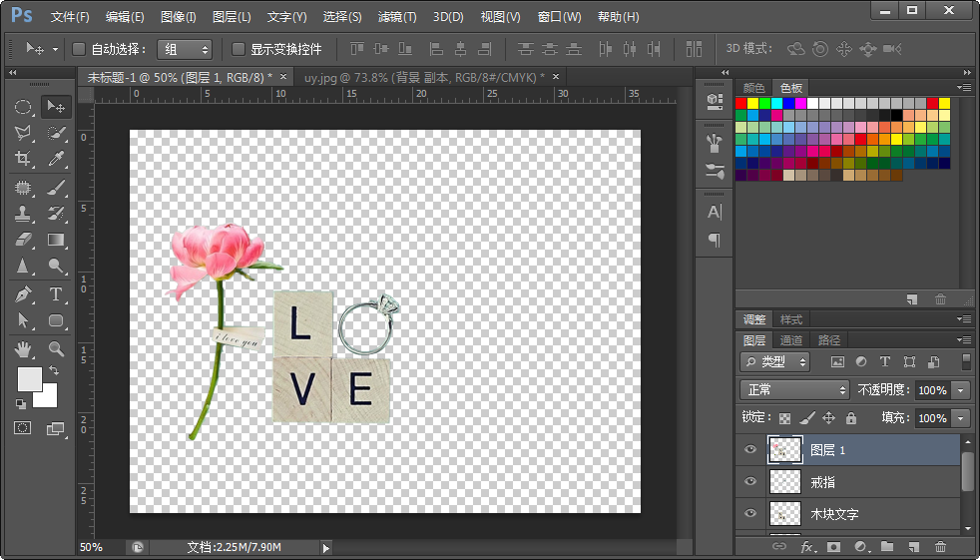Switch to the 通道 tab
The image size is (980, 560).
791,340
